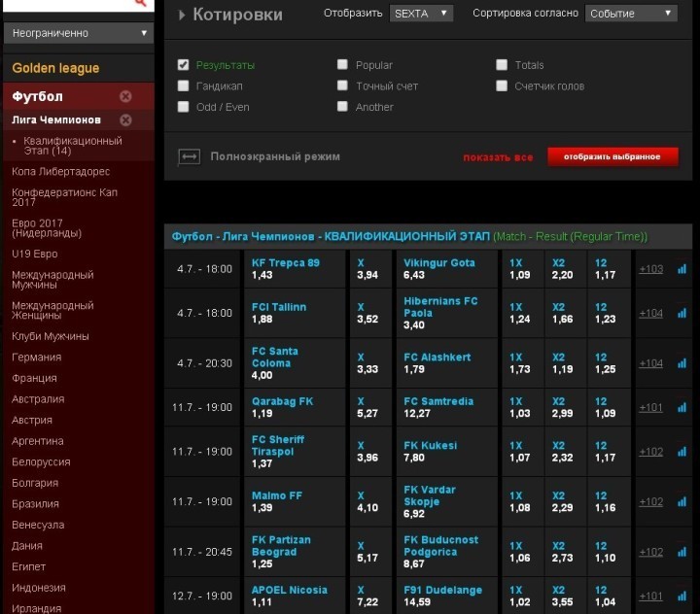Open Австралия in sidebar
700x614 pixels.
pyautogui.click(x=38, y=399)
